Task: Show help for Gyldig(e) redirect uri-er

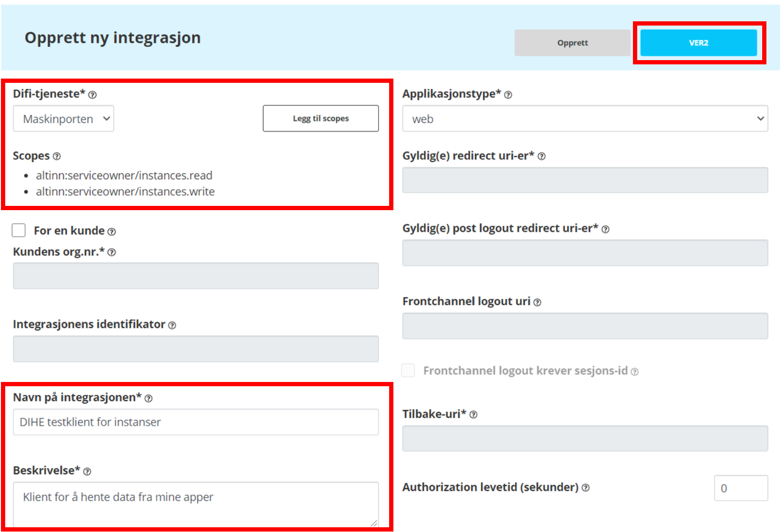Action: click(x=542, y=156)
